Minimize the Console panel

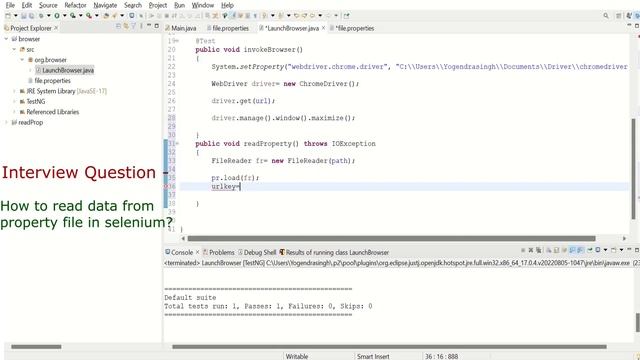pyautogui.click(x=629, y=249)
